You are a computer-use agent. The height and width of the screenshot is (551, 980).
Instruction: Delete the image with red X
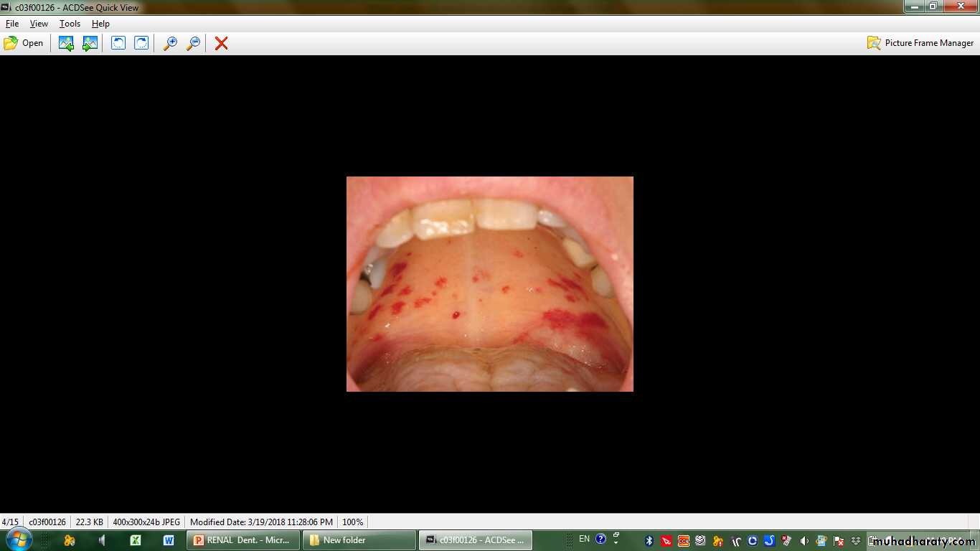point(222,43)
